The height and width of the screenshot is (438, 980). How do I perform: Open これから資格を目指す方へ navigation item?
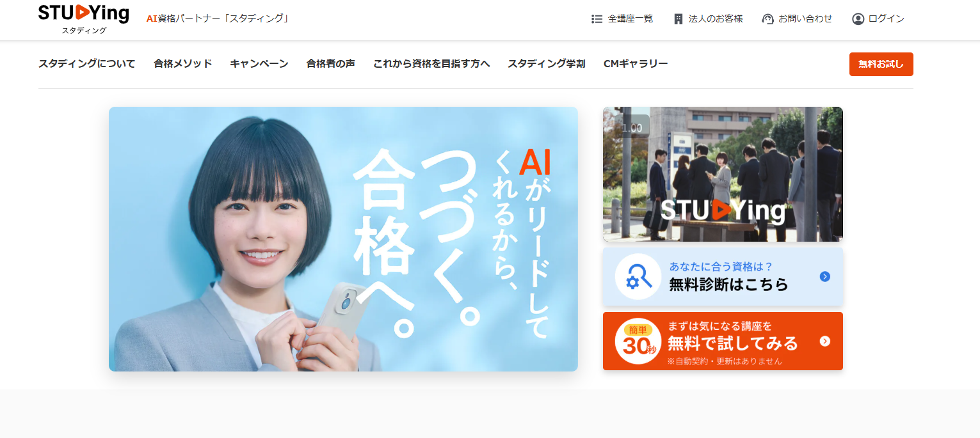coord(431,64)
